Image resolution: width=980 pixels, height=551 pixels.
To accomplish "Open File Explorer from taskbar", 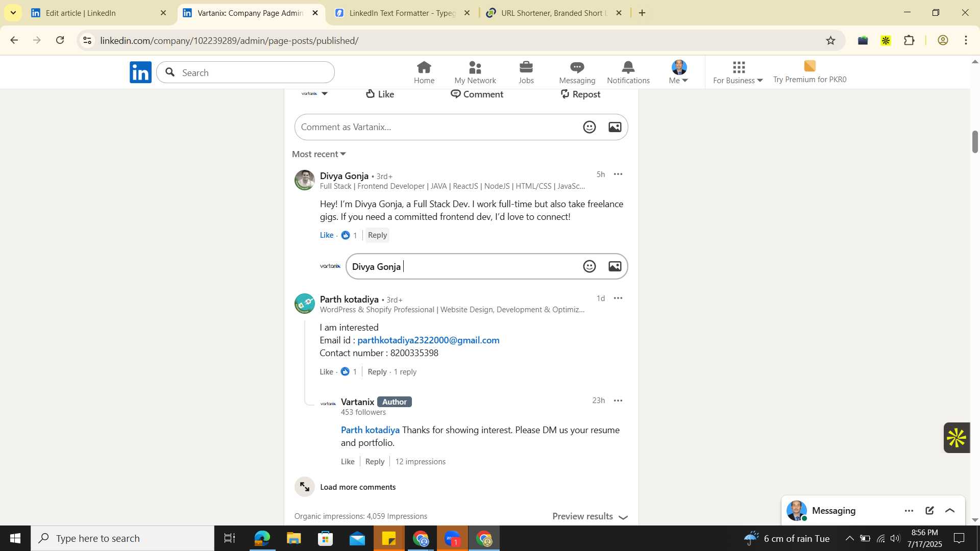I will click(294, 538).
